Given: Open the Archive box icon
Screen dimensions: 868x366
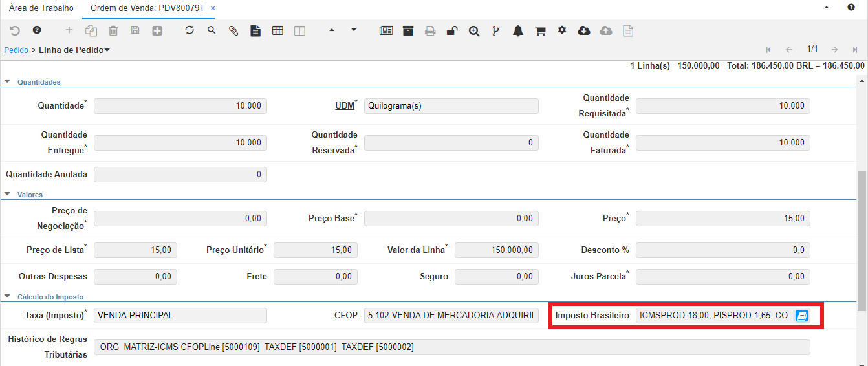Looking at the screenshot, I should click(x=408, y=30).
